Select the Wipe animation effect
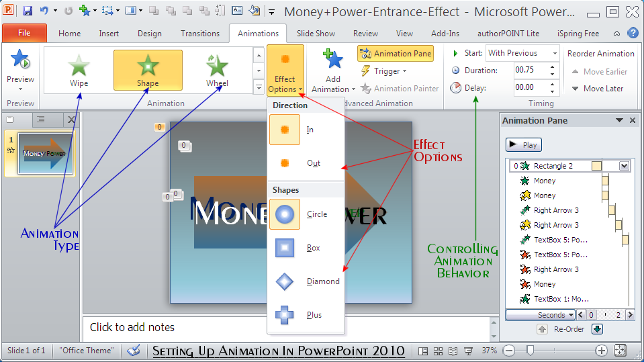 pyautogui.click(x=79, y=70)
